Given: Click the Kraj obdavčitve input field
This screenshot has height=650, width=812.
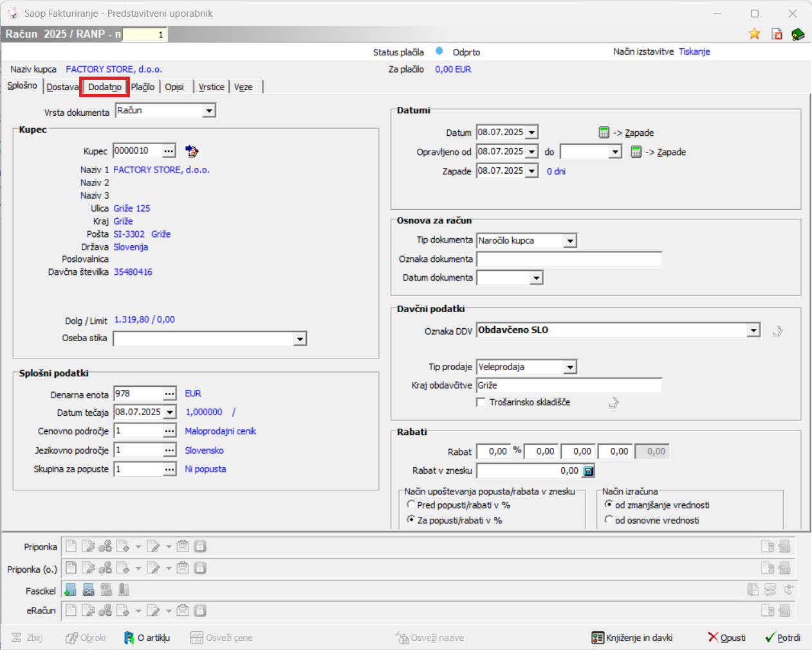Looking at the screenshot, I should (569, 385).
